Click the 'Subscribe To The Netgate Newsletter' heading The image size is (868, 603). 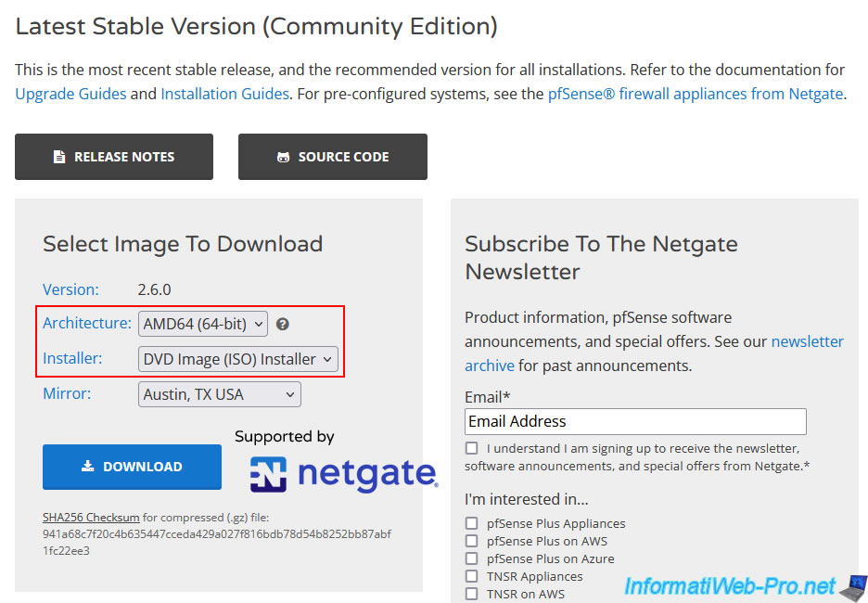(601, 258)
